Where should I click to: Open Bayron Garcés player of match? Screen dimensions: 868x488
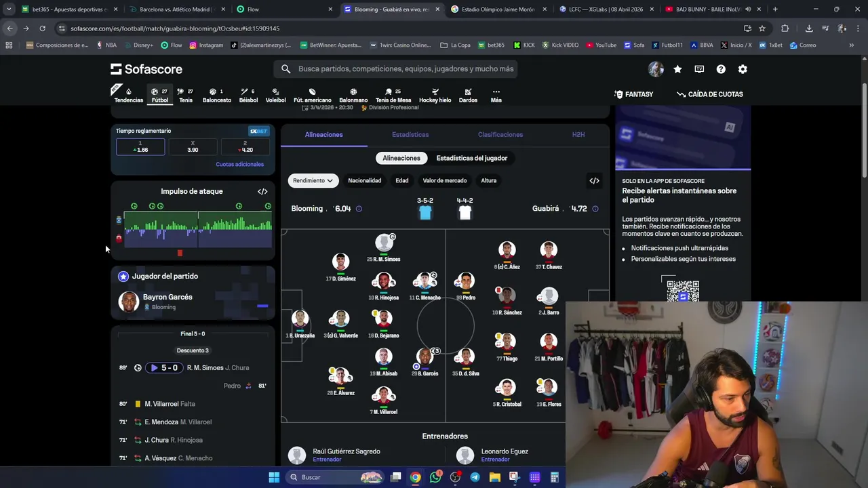193,302
